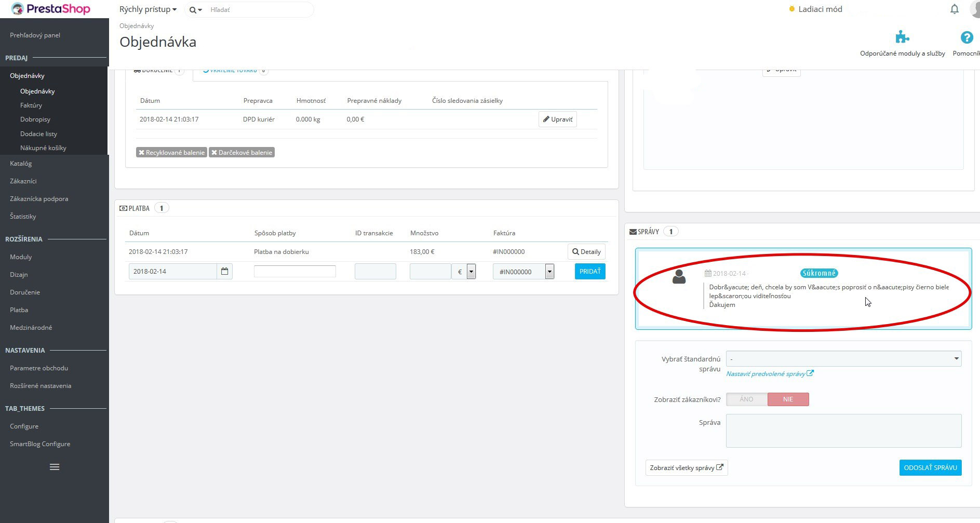980x523 pixels.
Task: Open Štatistiky in sidebar
Action: (23, 217)
